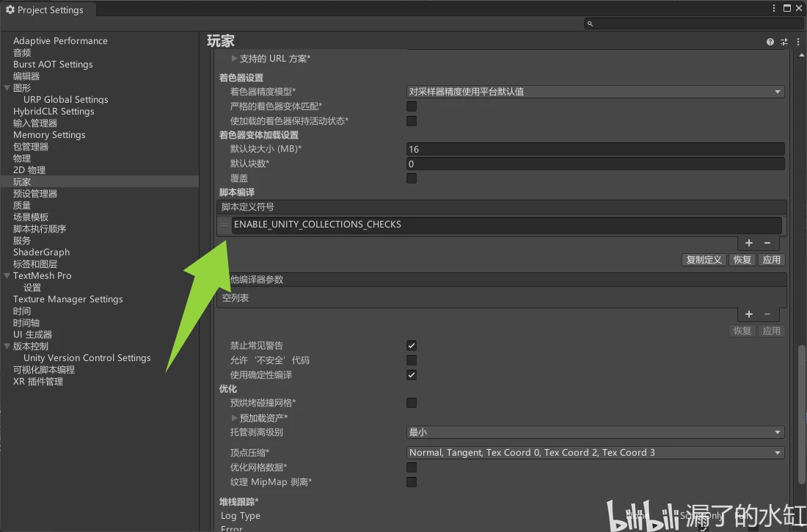The height and width of the screenshot is (532, 807).
Task: Click the scroll-up arrow of settings panel
Action: click(x=801, y=54)
